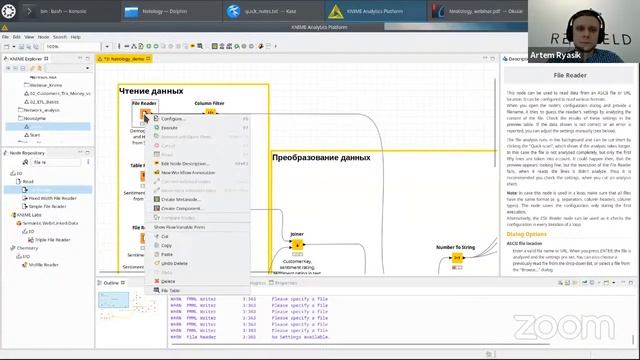The image size is (640, 360).
Task: Select New Workflow Annotation menu entry
Action: click(198, 173)
